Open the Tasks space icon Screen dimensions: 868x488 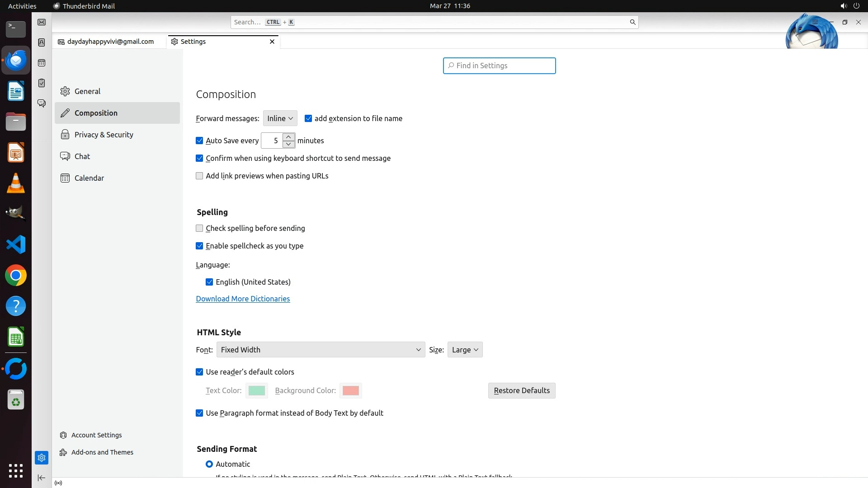(x=42, y=83)
